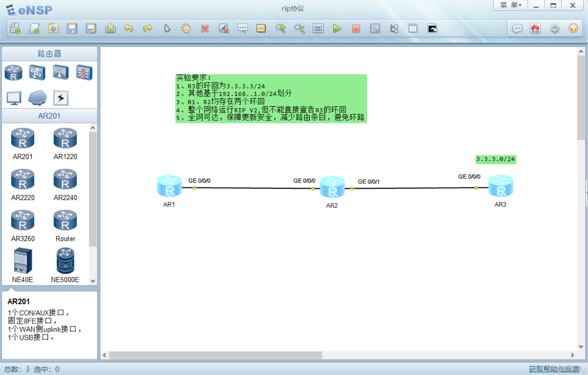
Task: Open the eNSP settings gear
Action: point(554,28)
